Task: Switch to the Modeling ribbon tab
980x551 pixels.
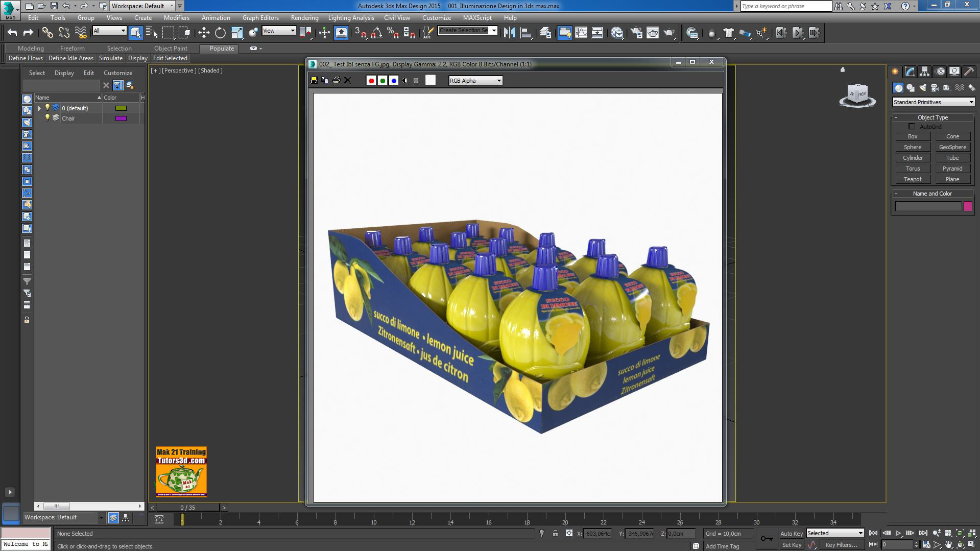Action: (31, 48)
